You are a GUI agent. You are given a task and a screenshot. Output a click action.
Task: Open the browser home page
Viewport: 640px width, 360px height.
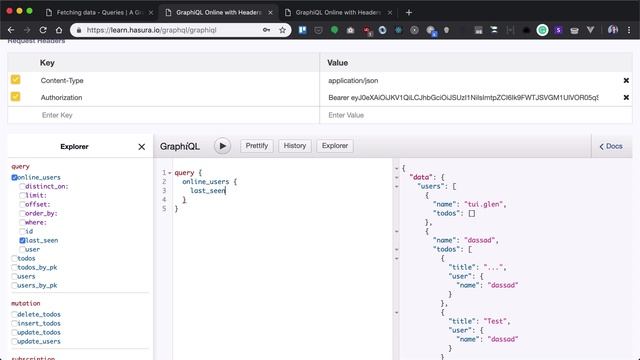click(59, 30)
